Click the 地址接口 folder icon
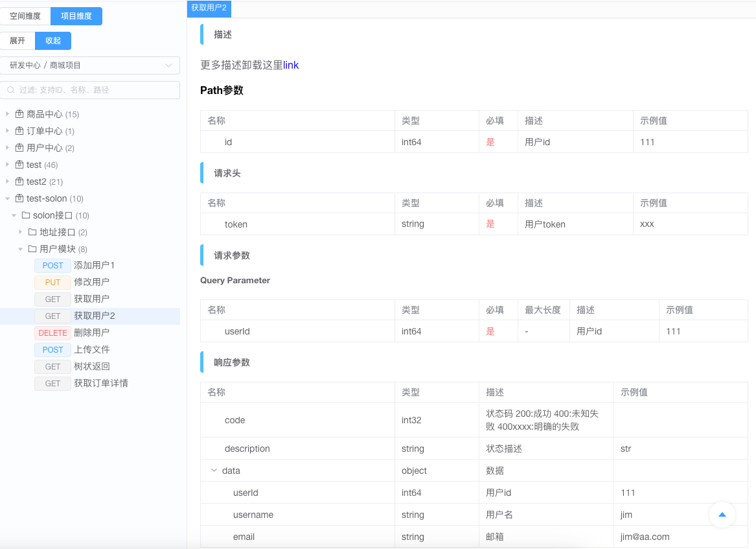Screen dimensions: 756x549 tap(32, 232)
